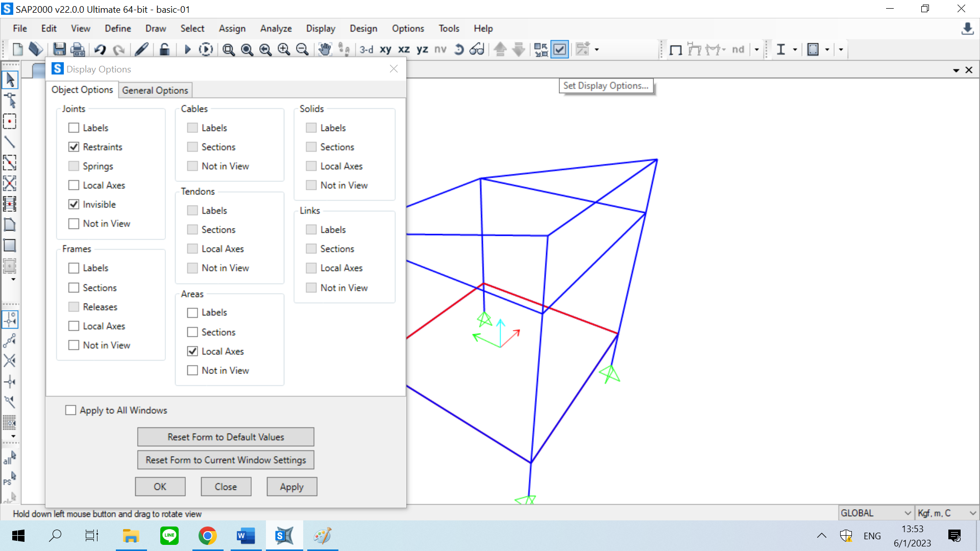The image size is (980, 551).
Task: Select the pan hand tool
Action: pyautogui.click(x=325, y=49)
